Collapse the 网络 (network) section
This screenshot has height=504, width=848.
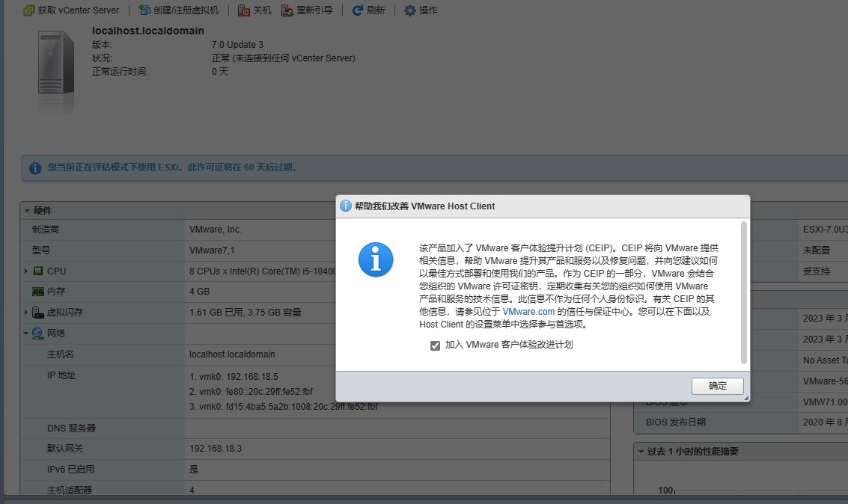(27, 333)
